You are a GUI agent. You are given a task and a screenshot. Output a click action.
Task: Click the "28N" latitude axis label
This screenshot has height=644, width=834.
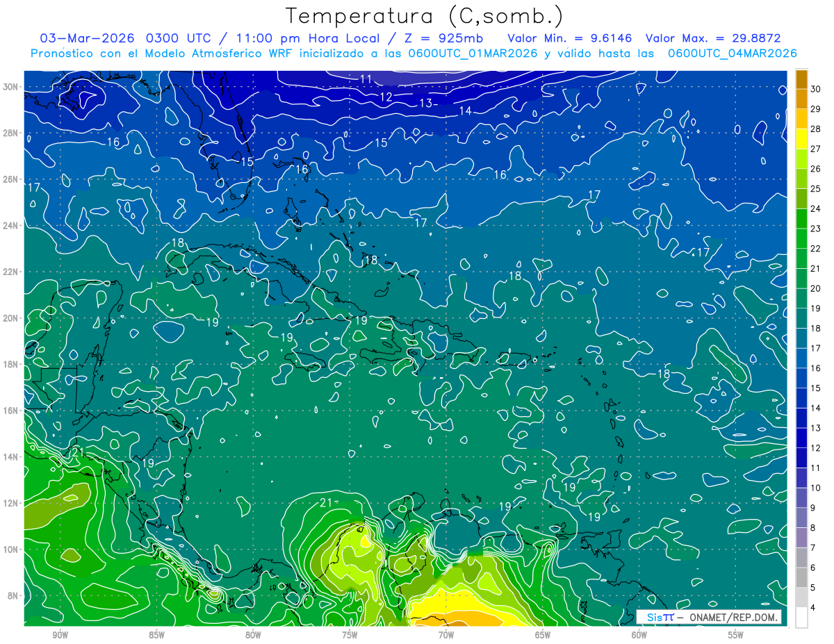click(x=10, y=133)
